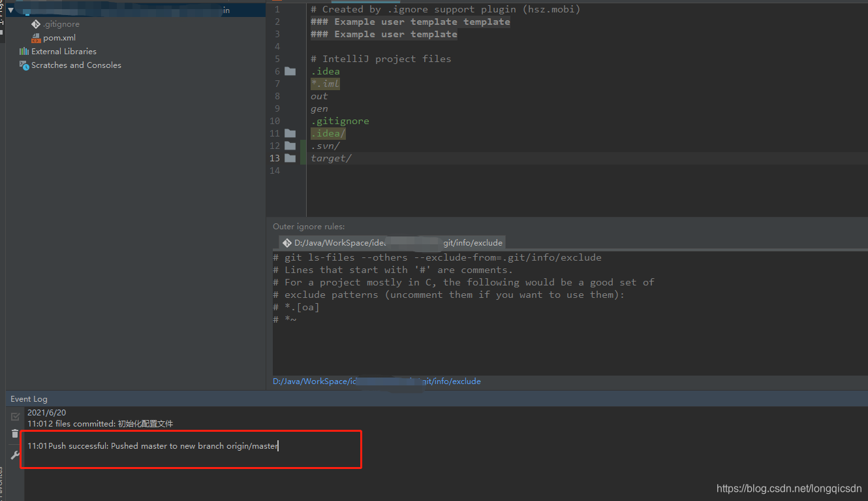The width and height of the screenshot is (868, 501).
Task: Click the 'Outer ignore rules:' label
Action: click(x=309, y=227)
